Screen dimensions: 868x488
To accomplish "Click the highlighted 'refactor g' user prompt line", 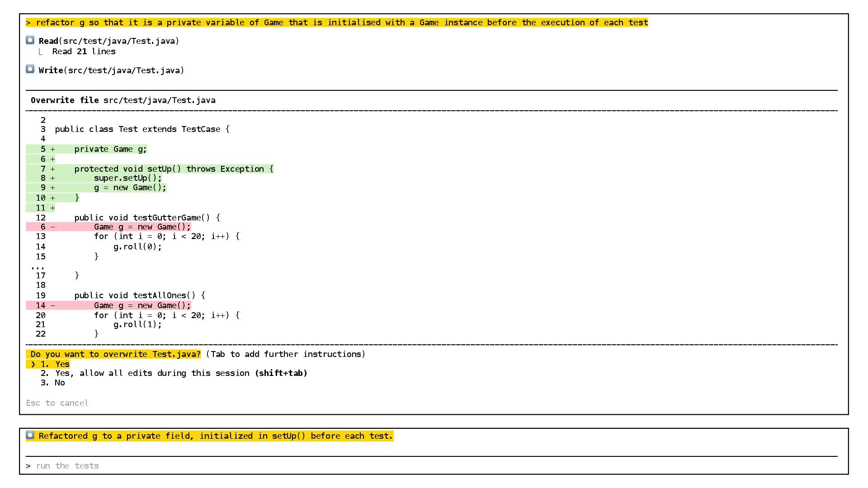I will [337, 23].
